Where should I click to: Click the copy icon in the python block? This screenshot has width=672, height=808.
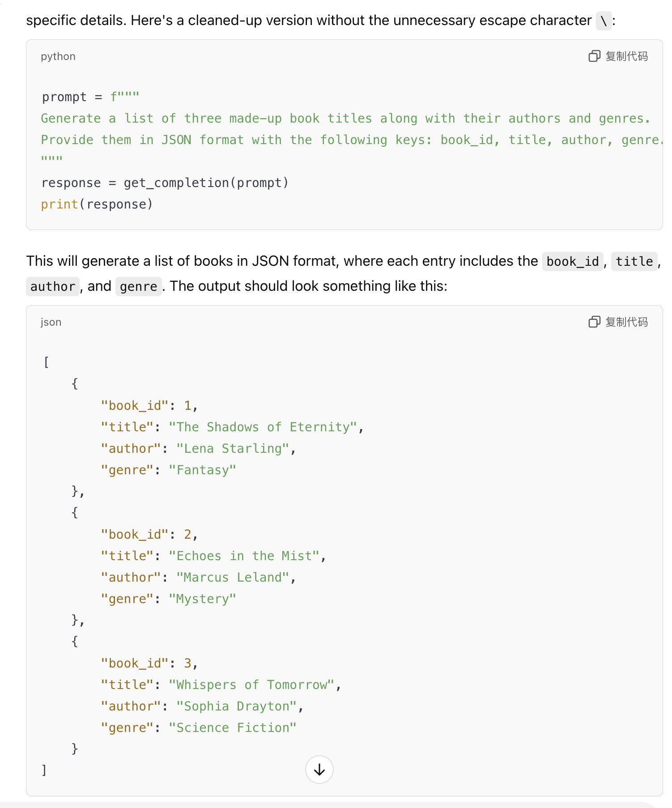click(x=594, y=56)
